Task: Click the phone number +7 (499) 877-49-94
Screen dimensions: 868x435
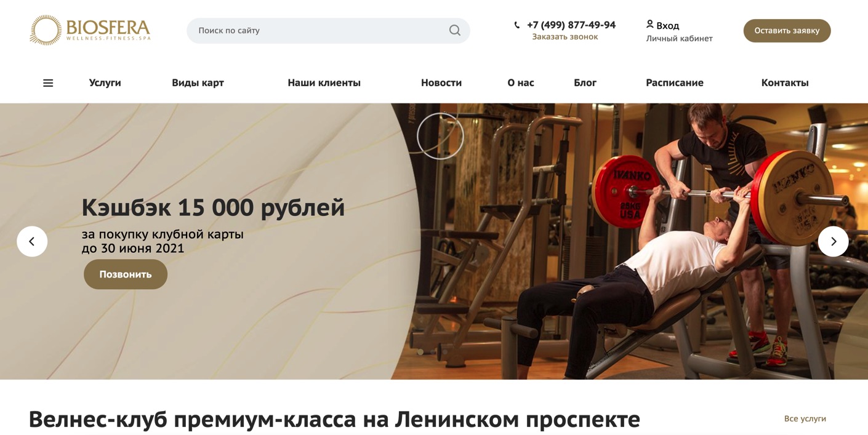Action: tap(571, 25)
